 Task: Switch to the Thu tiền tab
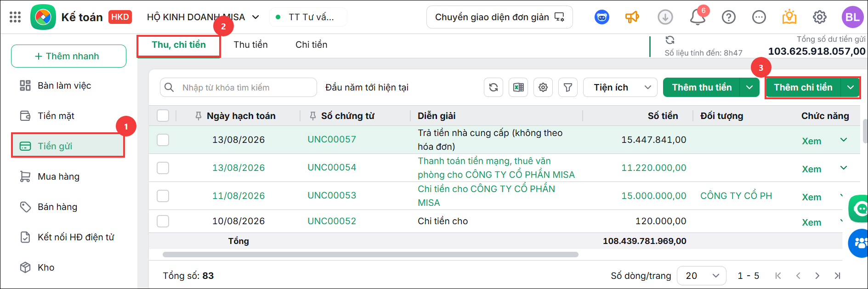click(x=250, y=45)
